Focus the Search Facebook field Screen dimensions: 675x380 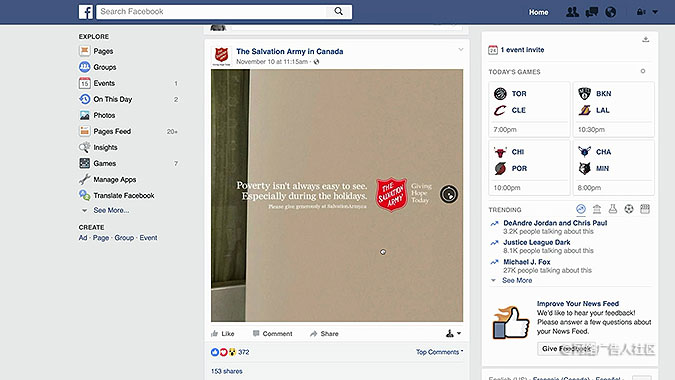pyautogui.click(x=211, y=12)
